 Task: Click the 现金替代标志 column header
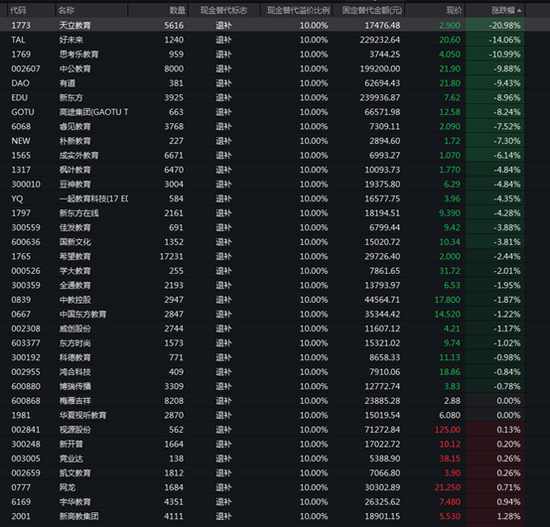(224, 11)
